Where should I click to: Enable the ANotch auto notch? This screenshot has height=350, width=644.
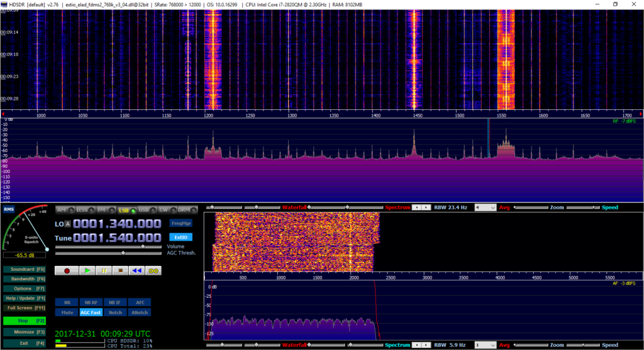[140, 313]
